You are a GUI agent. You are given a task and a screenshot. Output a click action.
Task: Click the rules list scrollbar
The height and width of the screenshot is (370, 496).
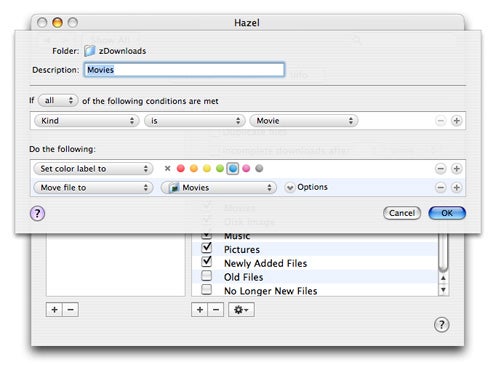[x=443, y=252]
